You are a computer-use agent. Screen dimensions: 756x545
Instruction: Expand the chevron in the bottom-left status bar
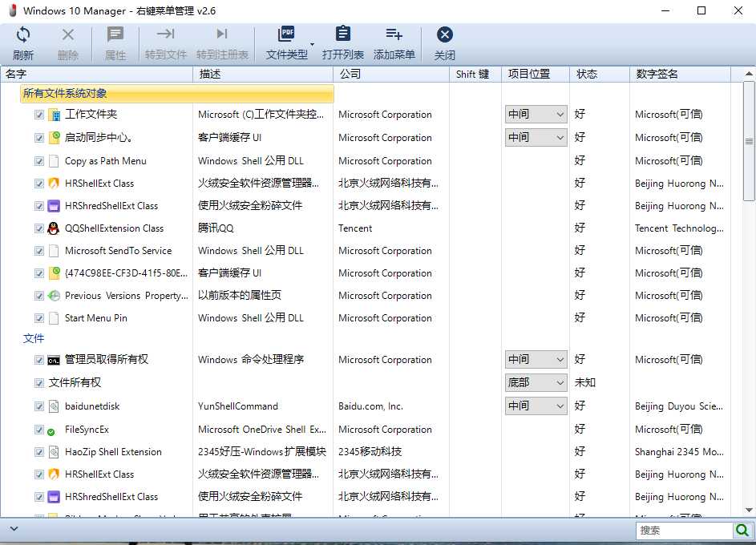(14, 529)
